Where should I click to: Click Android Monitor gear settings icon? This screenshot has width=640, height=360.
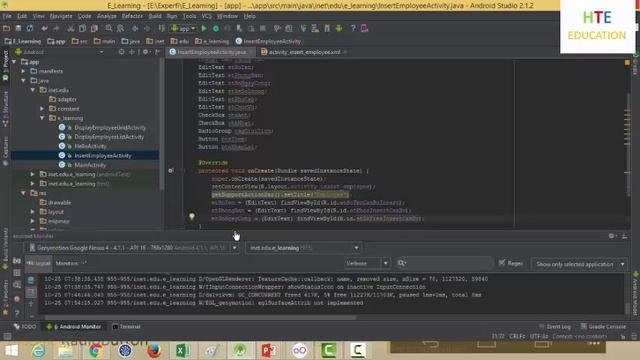611,236
